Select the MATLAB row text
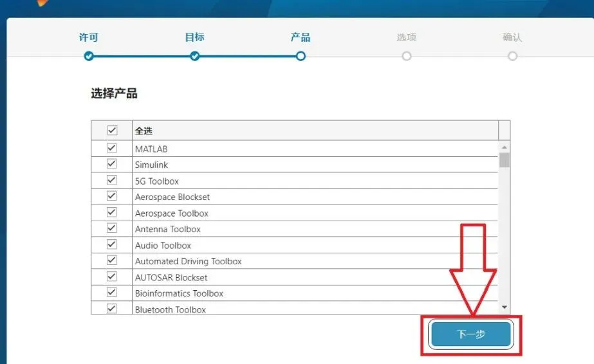This screenshot has width=594, height=364. click(151, 149)
